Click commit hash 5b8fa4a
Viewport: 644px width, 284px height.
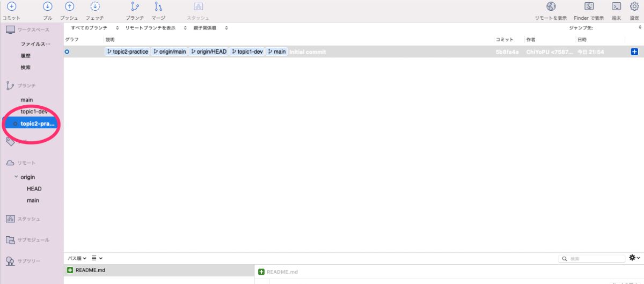(507, 52)
